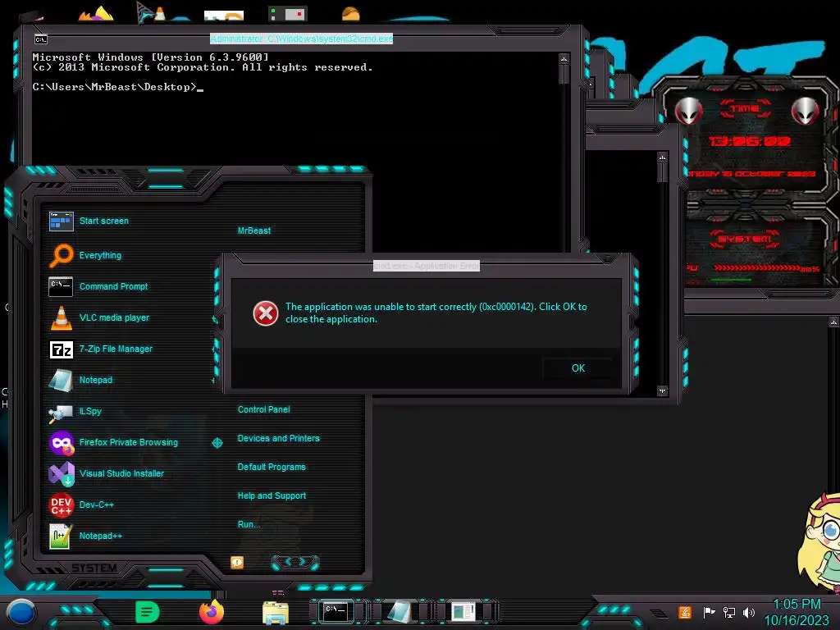Click the cmd window system menu icon
Viewport: 840px width, 630px height.
41,39
